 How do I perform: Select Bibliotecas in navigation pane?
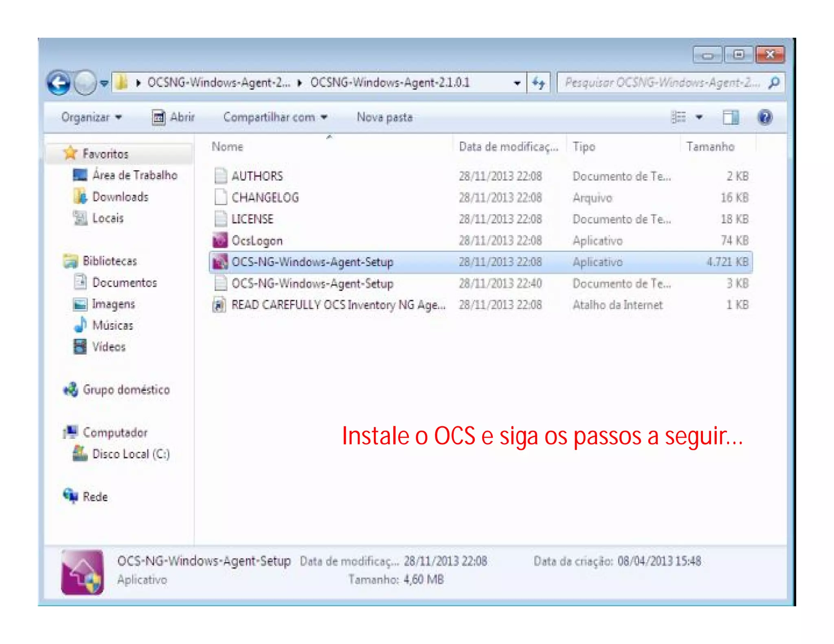pos(110,261)
